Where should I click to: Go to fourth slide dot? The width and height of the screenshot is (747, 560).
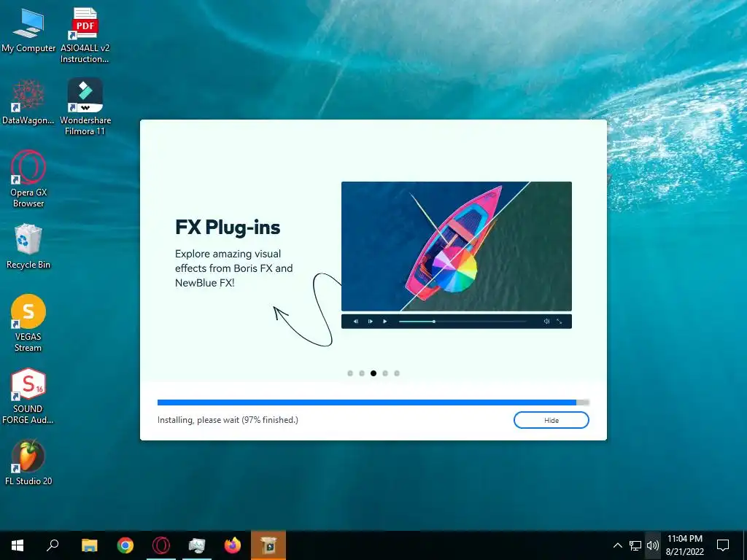tap(385, 373)
